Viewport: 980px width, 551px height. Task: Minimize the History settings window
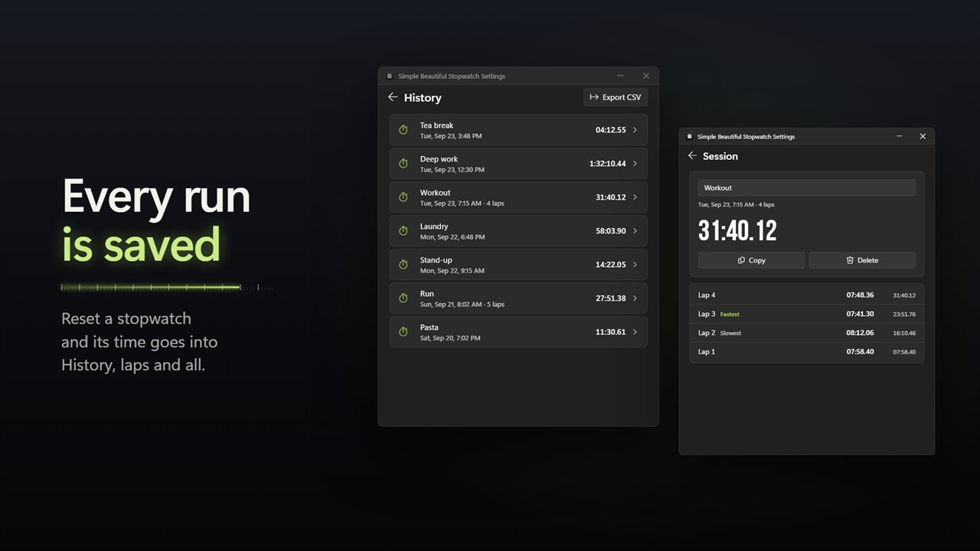(x=620, y=76)
